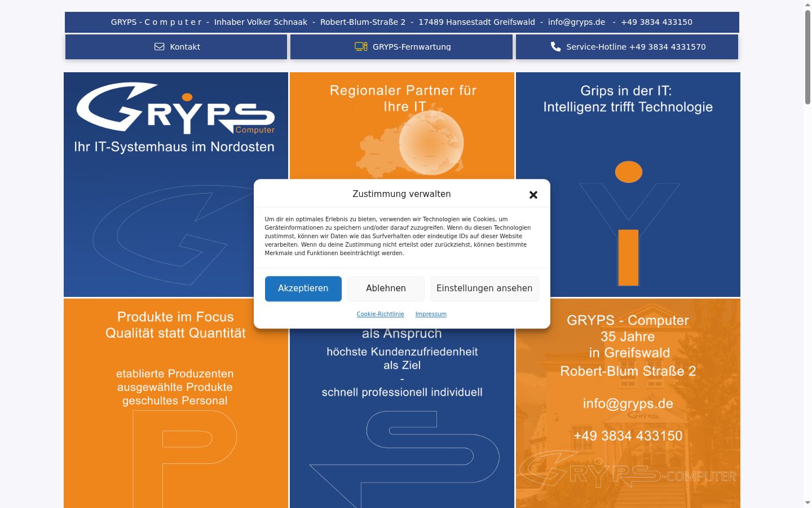
Task: Click the Robert-Blum-Straße 2 header address
Action: click(363, 22)
